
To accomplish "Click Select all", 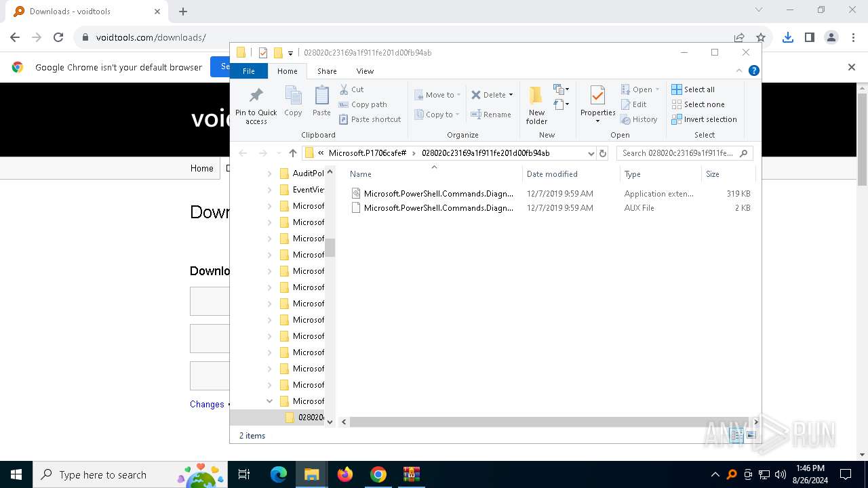I will [693, 89].
